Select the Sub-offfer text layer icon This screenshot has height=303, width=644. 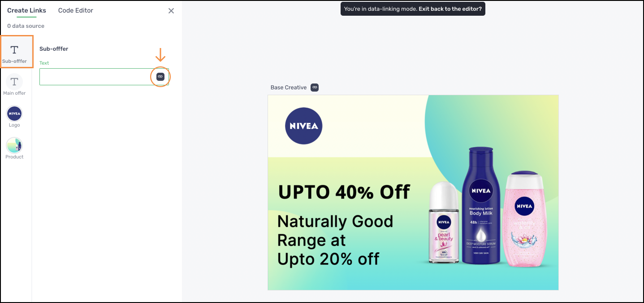pos(14,49)
